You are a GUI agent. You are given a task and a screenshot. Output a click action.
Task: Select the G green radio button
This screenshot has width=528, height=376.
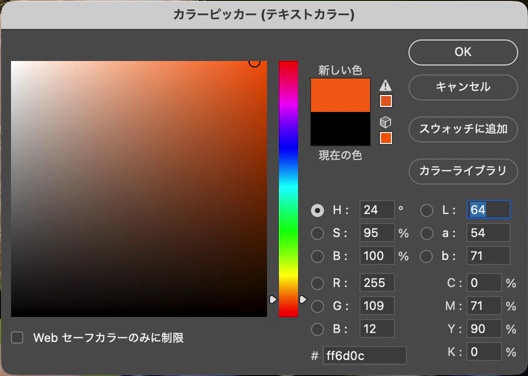317,306
